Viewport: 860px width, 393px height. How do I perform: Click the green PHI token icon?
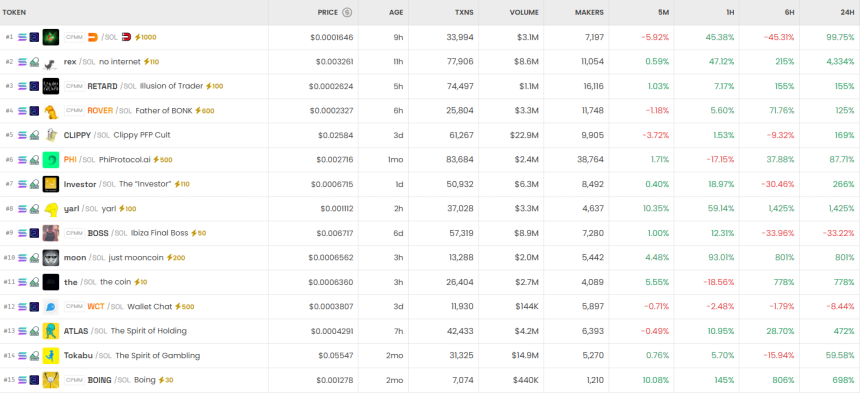[x=50, y=160]
